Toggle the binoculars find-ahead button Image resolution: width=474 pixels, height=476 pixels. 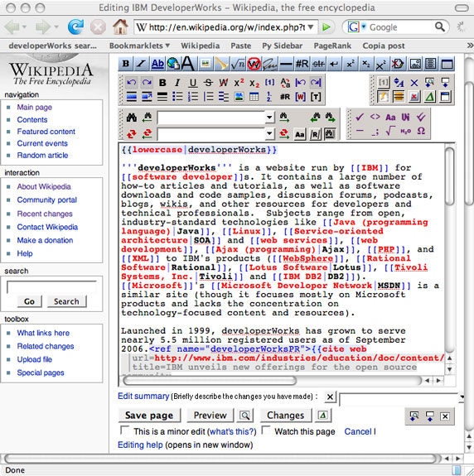331,134
